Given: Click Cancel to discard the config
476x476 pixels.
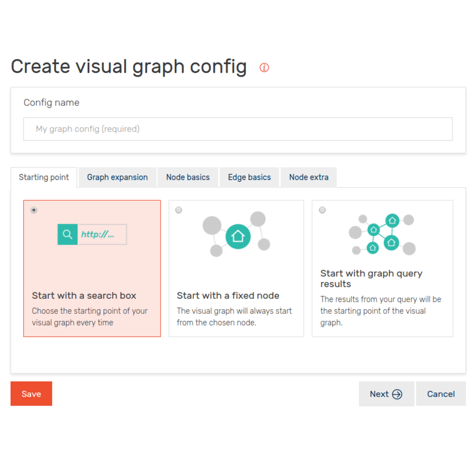Looking at the screenshot, I should (441, 394).
